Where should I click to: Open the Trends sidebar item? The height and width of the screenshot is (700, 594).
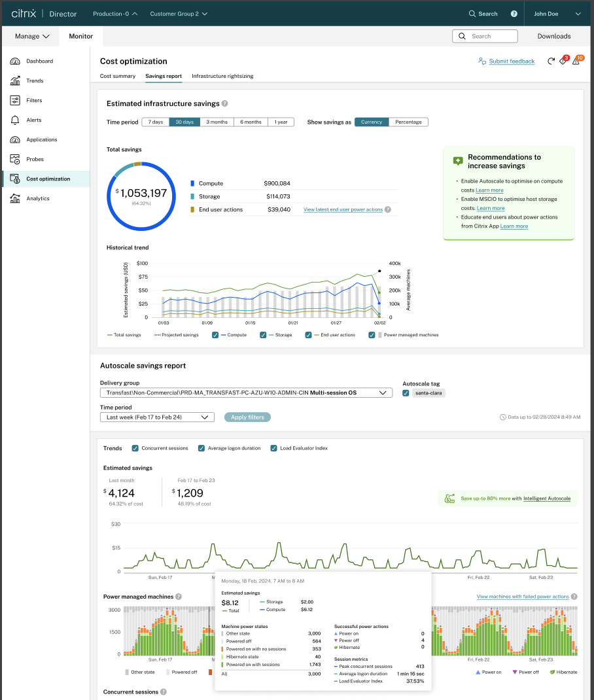point(35,80)
